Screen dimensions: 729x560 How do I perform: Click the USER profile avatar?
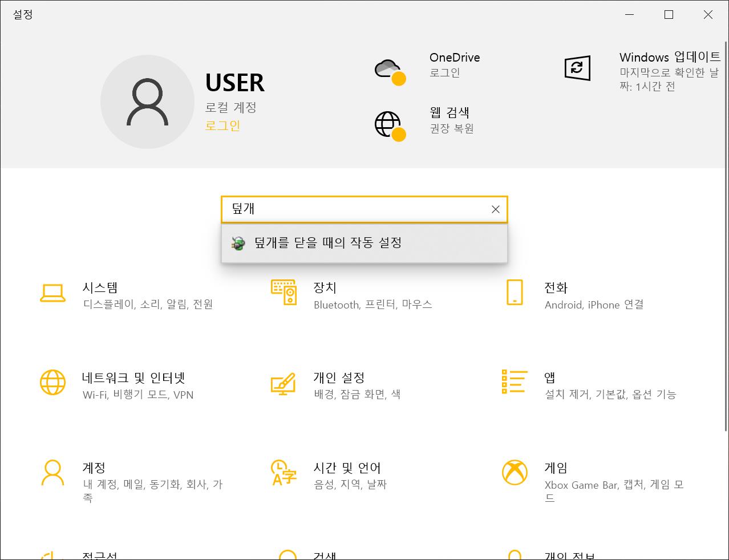point(147,102)
